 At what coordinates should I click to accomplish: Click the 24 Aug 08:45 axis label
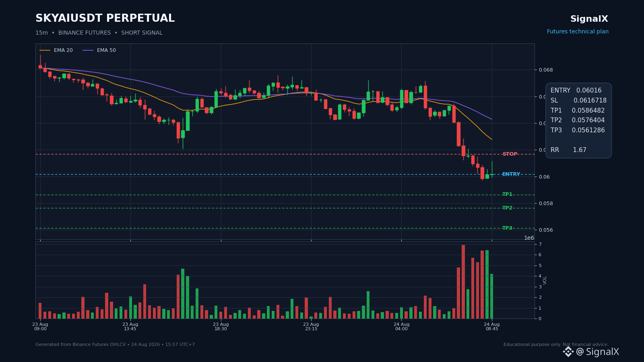(492, 327)
